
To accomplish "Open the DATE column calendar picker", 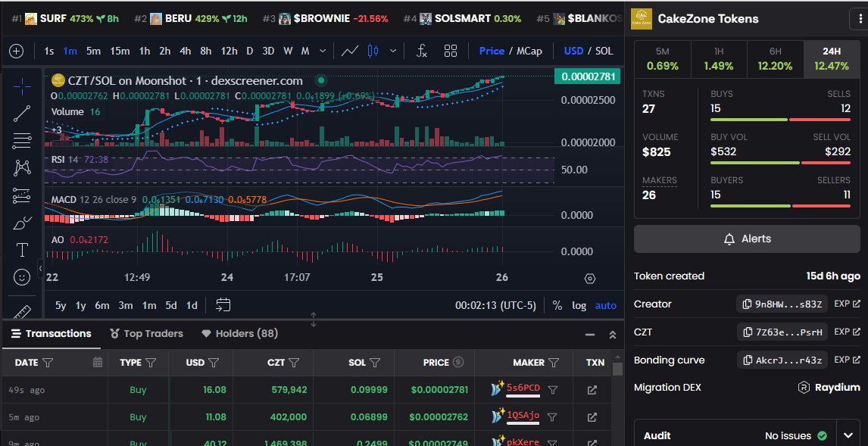I will (x=98, y=363).
